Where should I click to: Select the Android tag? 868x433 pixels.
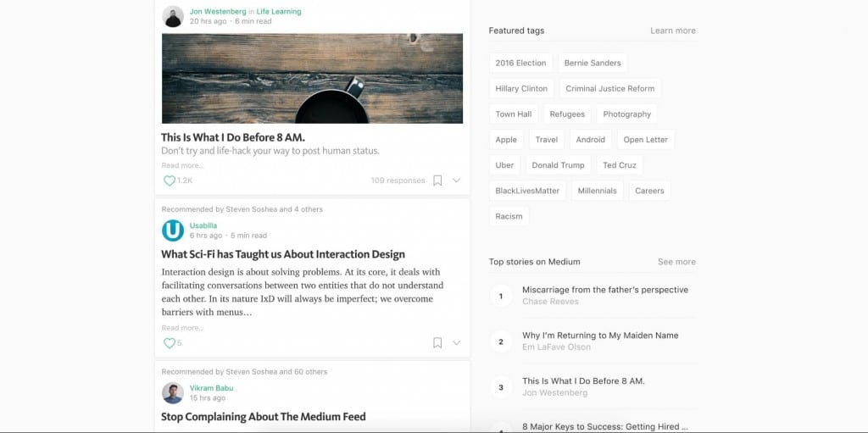[590, 140]
